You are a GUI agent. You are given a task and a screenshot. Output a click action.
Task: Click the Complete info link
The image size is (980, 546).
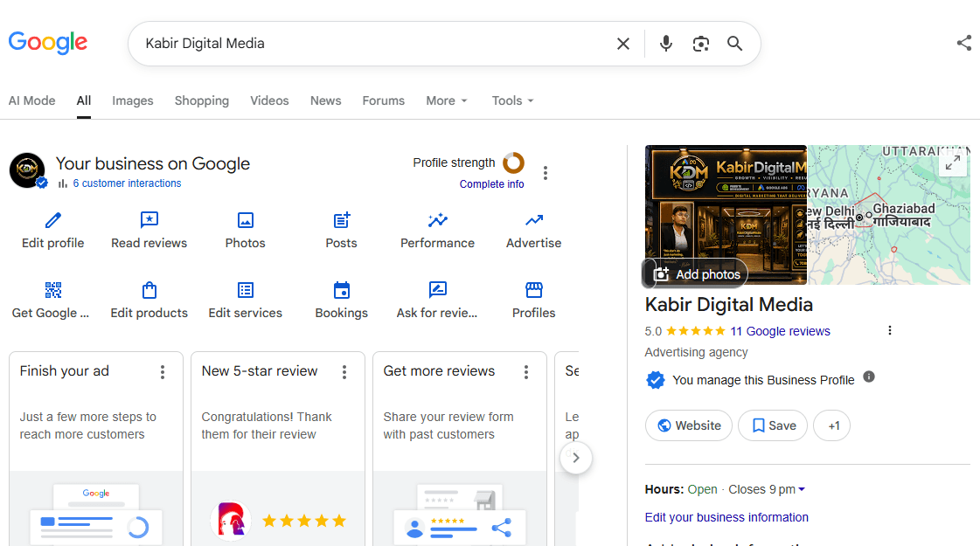tap(492, 184)
